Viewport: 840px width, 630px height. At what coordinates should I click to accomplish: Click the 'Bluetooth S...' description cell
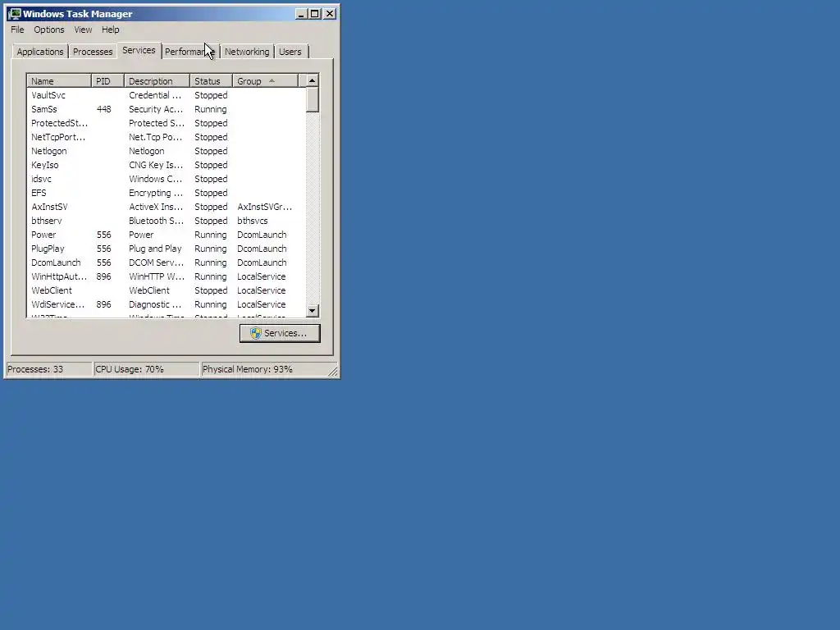(x=156, y=221)
